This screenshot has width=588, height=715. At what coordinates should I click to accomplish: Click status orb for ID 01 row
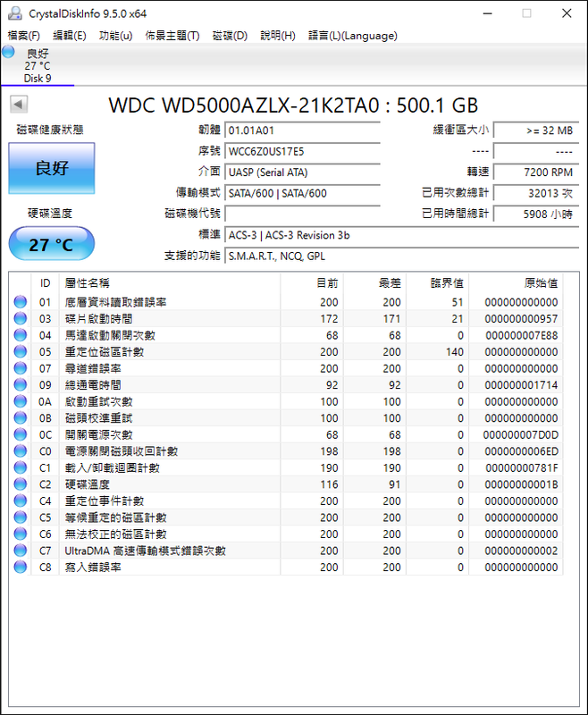[x=20, y=302]
